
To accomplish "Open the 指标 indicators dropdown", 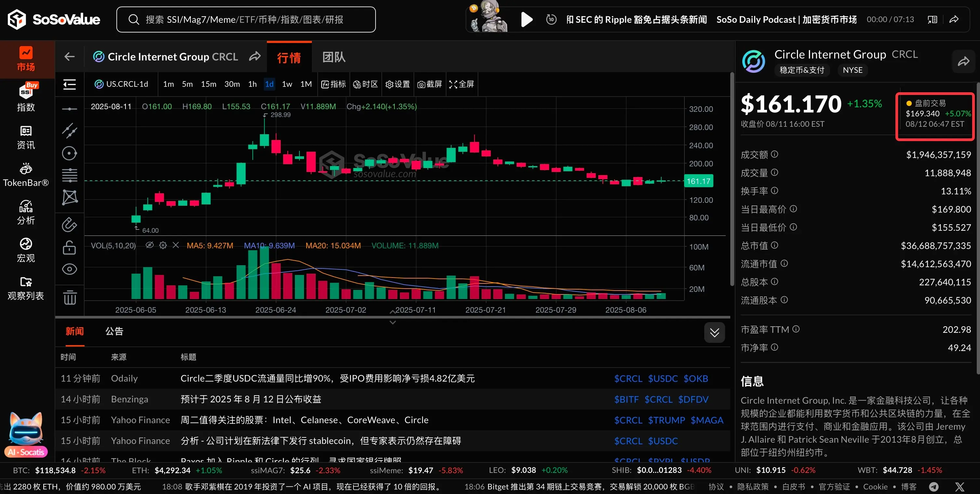I will (x=333, y=84).
